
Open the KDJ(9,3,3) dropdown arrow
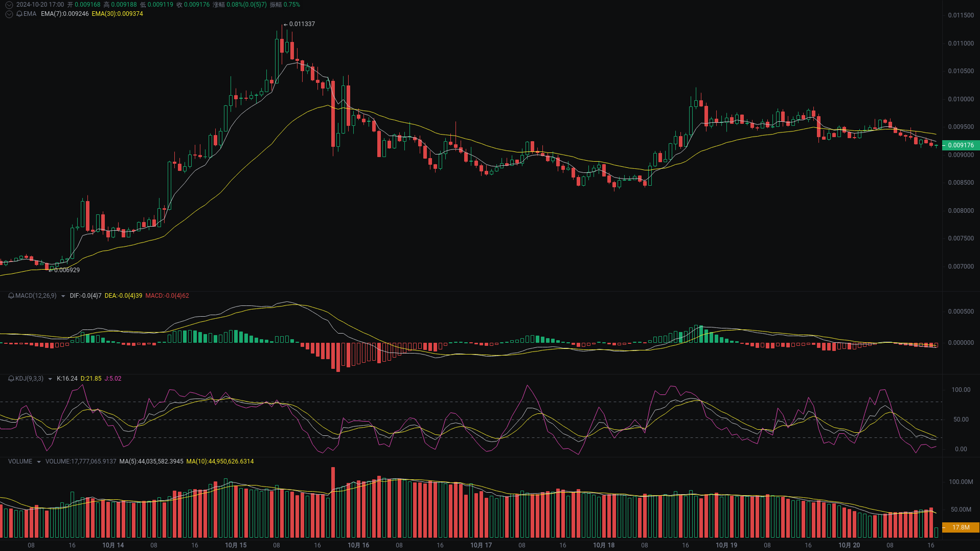pos(50,379)
